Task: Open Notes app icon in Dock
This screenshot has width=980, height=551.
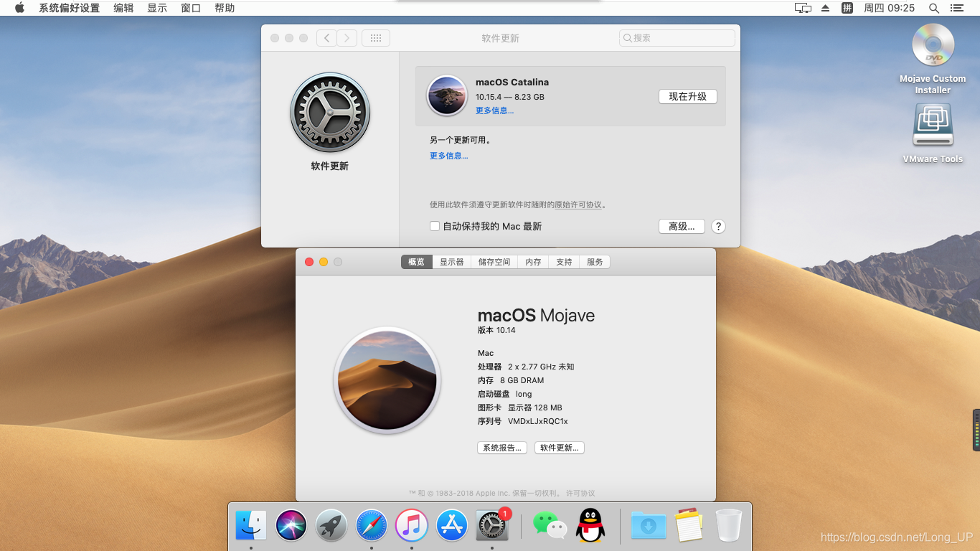Action: click(x=689, y=526)
